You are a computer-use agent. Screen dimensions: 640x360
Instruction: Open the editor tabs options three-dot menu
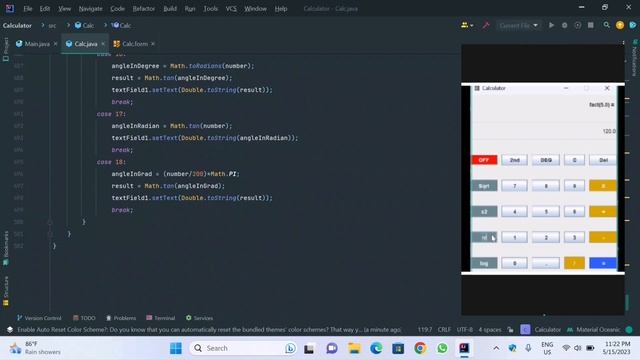pos(623,42)
